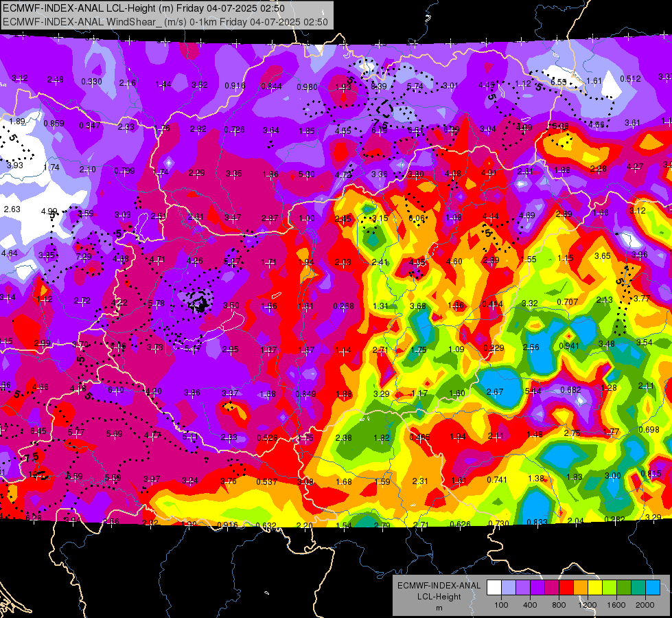
Task: Click the wind shear value 0.726
Action: click(235, 130)
